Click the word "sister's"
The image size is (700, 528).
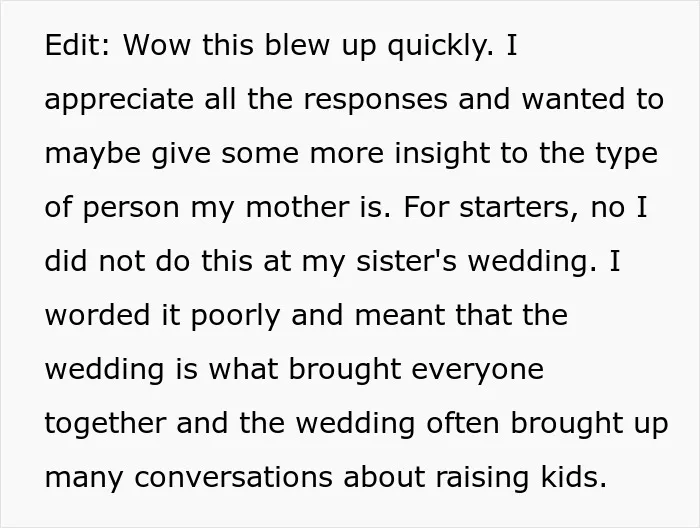tap(406, 261)
